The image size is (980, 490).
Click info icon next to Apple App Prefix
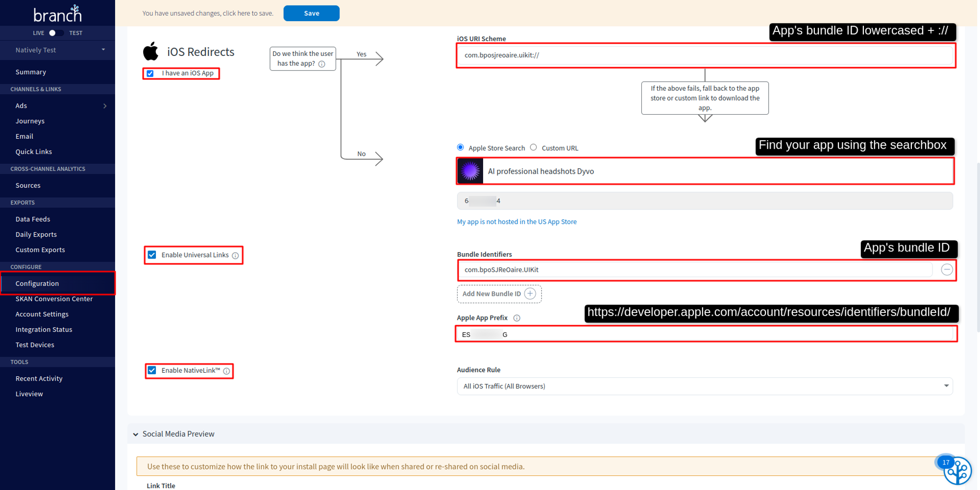click(x=516, y=318)
